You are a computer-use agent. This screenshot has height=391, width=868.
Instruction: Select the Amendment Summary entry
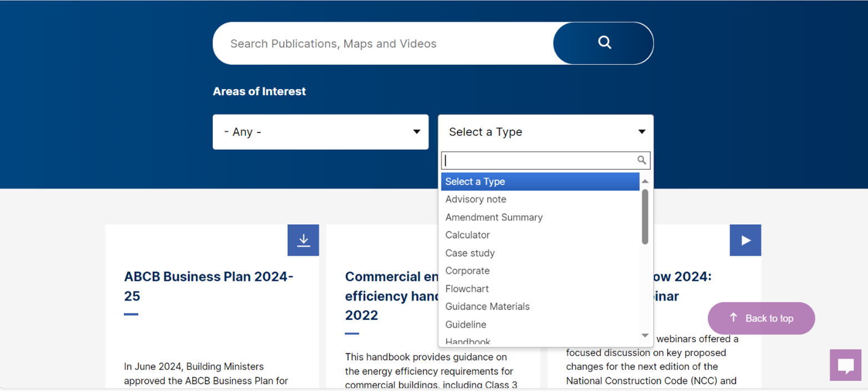(x=493, y=217)
